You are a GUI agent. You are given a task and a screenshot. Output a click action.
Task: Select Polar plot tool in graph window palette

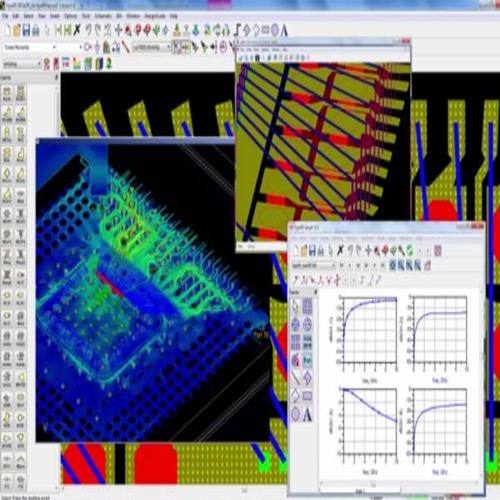(x=295, y=324)
